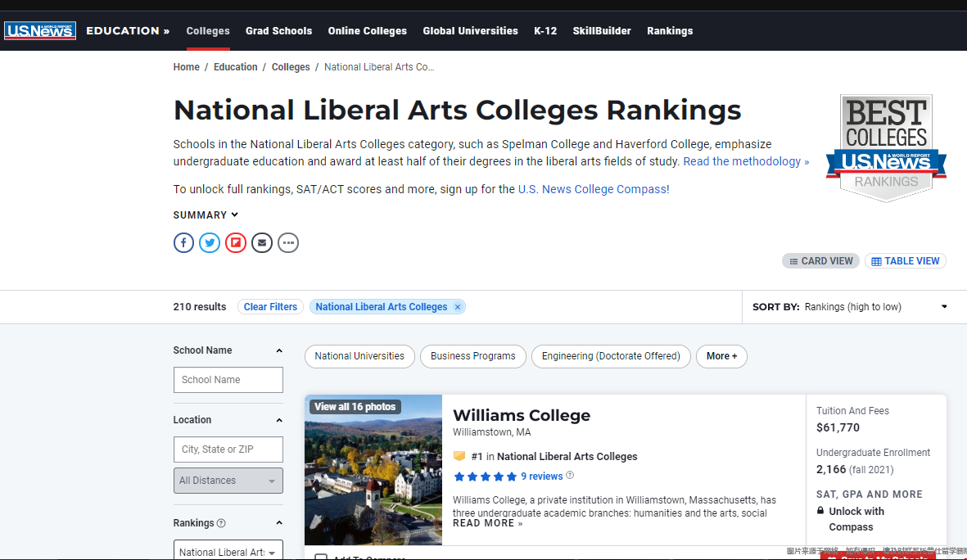This screenshot has height=560, width=967.
Task: Click the reviews info question mark icon
Action: click(570, 475)
